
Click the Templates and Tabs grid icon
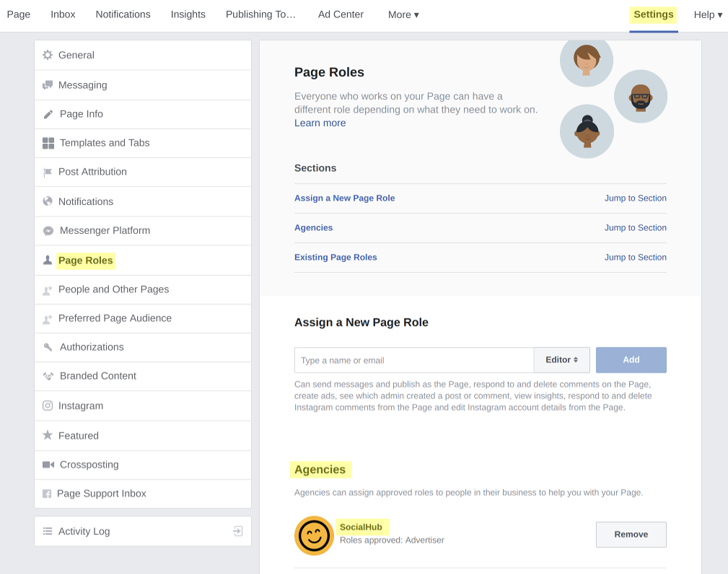pos(48,143)
